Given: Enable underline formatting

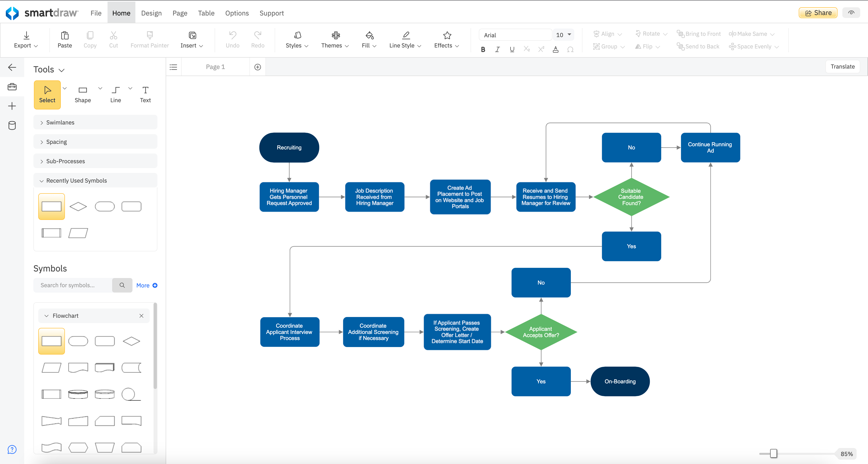Looking at the screenshot, I should click(512, 49).
